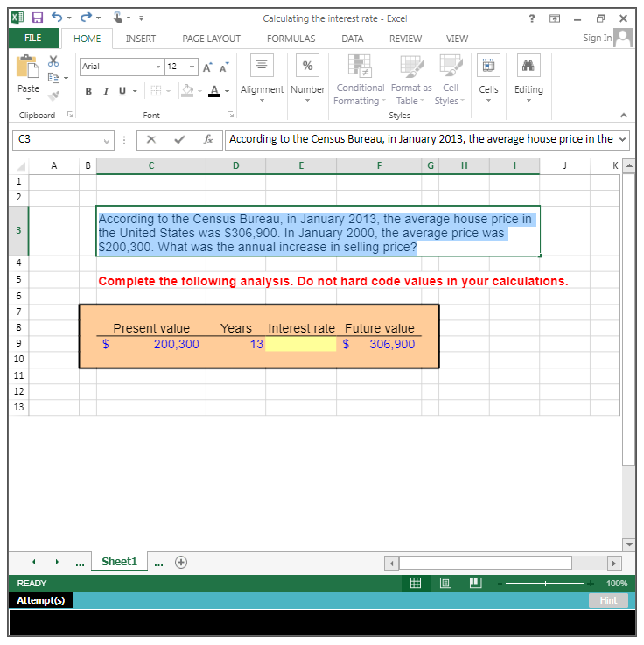644x645 pixels.
Task: Click the Number percent icon
Action: pos(308,65)
